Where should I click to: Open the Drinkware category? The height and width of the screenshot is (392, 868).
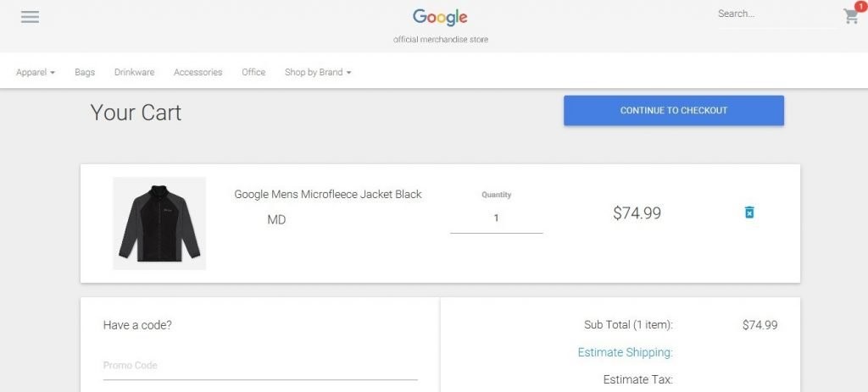coord(134,73)
